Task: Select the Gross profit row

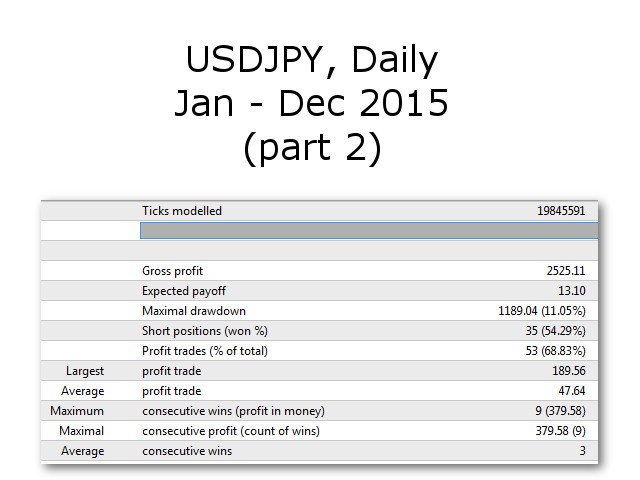Action: click(320, 271)
